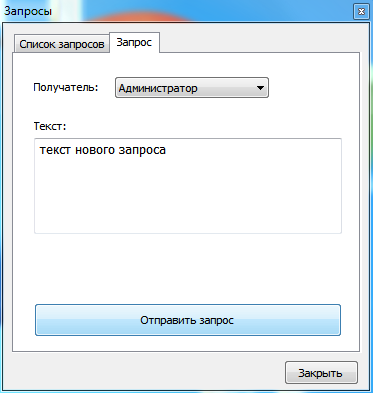Click the Текст: label
The image size is (373, 393).
click(x=50, y=126)
